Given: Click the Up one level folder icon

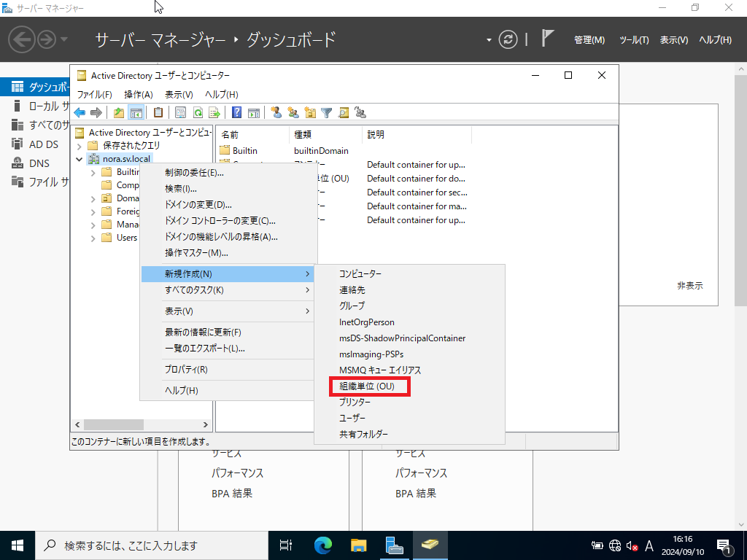Looking at the screenshot, I should (x=119, y=113).
